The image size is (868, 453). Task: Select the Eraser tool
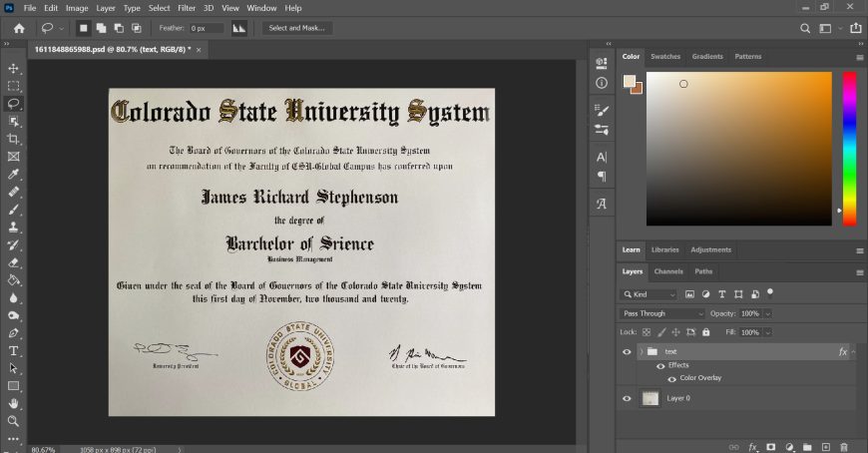pyautogui.click(x=13, y=262)
